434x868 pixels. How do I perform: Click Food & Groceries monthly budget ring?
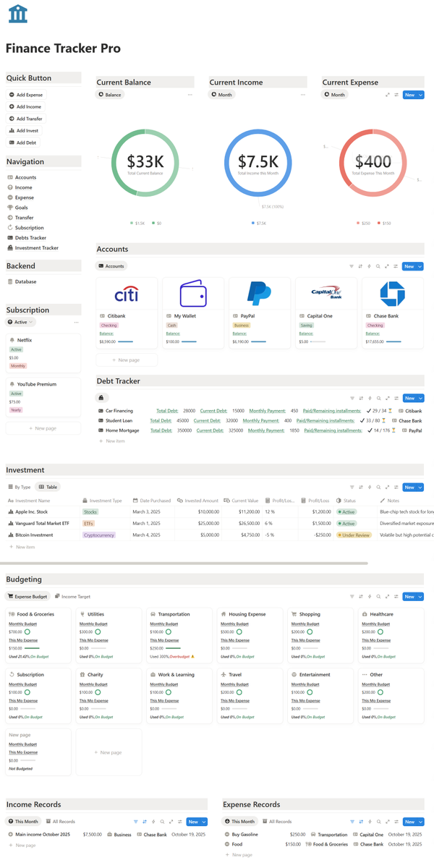tap(27, 631)
